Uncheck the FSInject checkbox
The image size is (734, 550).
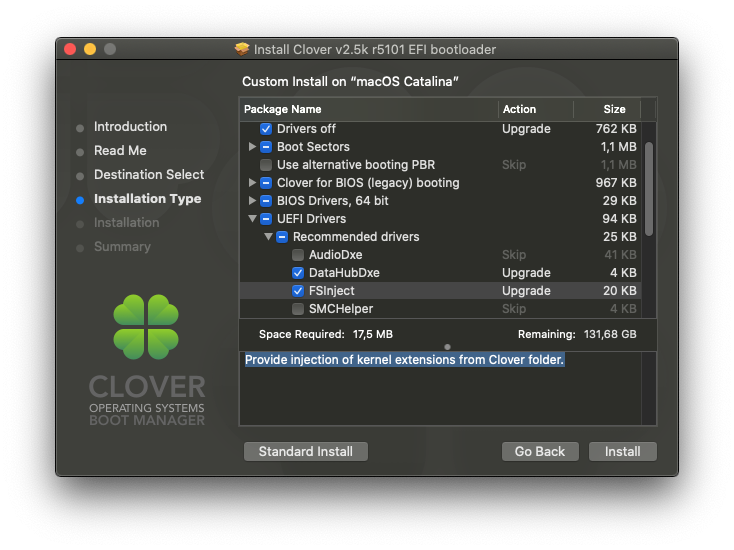tap(298, 291)
